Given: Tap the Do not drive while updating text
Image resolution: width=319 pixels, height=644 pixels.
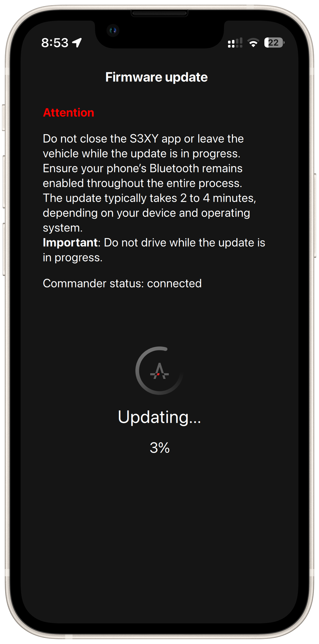Looking at the screenshot, I should tap(154, 250).
